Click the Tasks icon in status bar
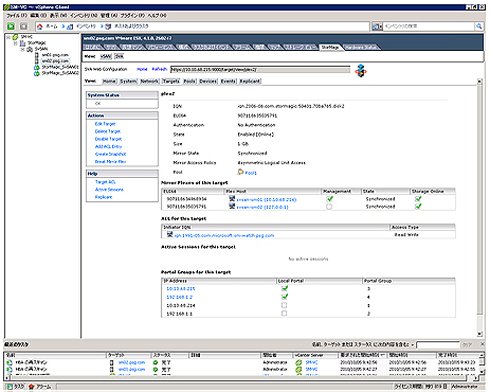This screenshot has height=392, width=490. [10, 386]
